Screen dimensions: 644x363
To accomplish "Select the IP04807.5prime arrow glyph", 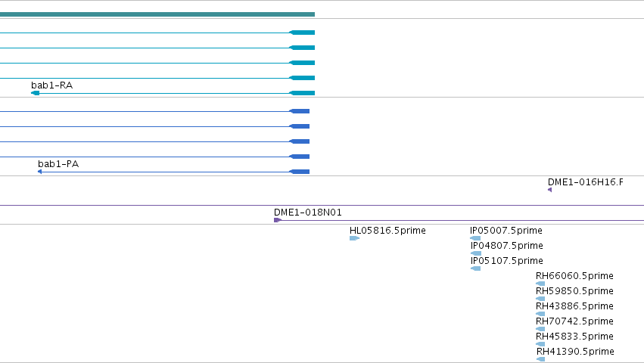I will (475, 253).
